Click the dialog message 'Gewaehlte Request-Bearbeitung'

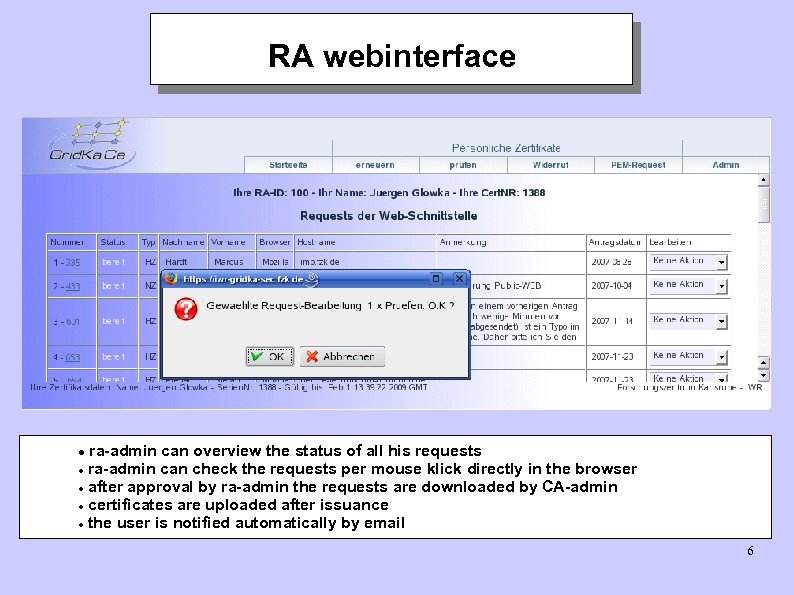tap(330, 306)
